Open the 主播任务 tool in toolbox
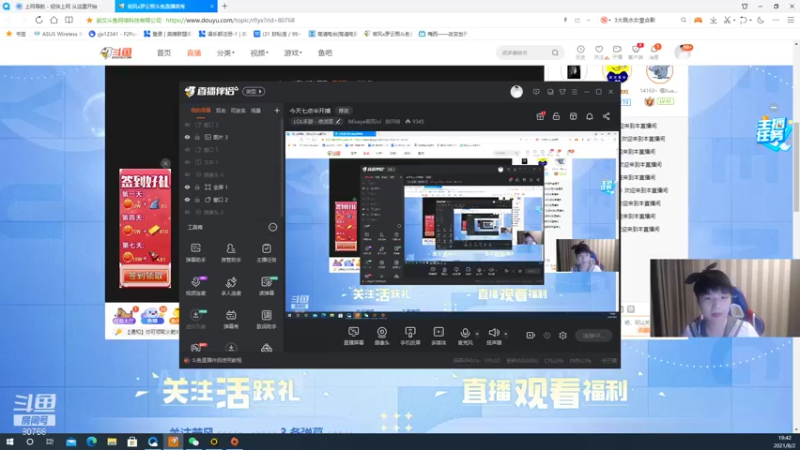The width and height of the screenshot is (800, 450). (266, 253)
